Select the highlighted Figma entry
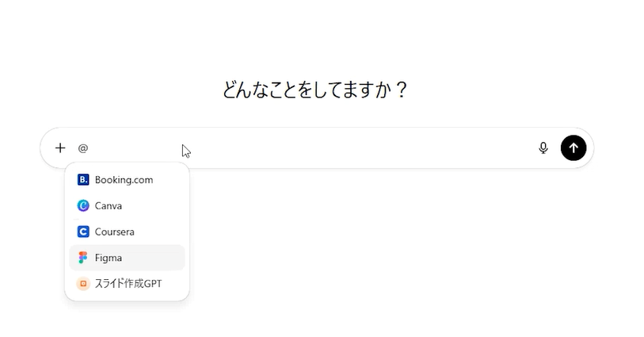This screenshot has height=337, width=644. click(x=127, y=258)
